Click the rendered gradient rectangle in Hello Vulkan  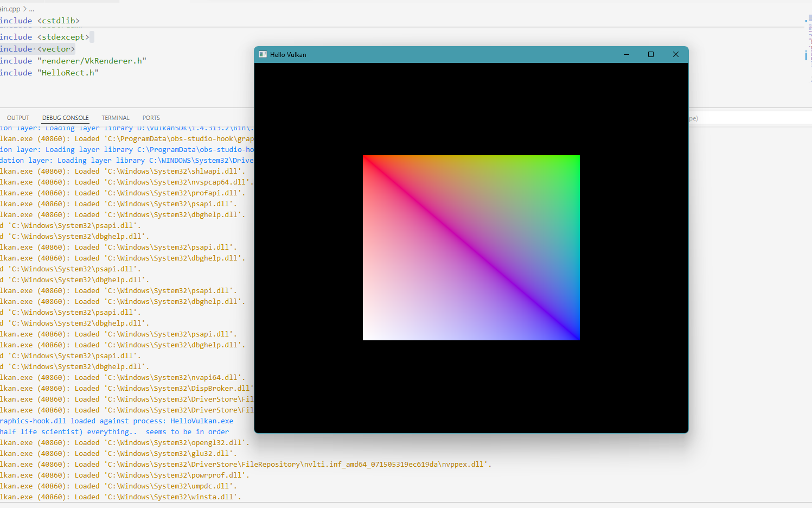tap(471, 248)
